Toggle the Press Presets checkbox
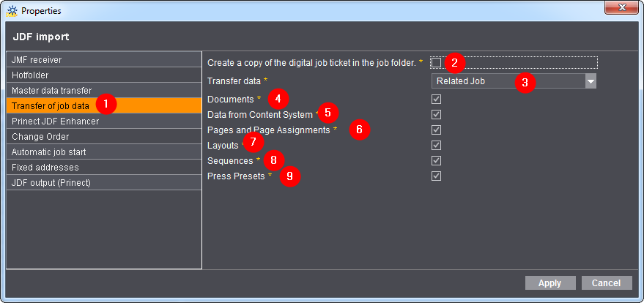The image size is (644, 303). 437,176
